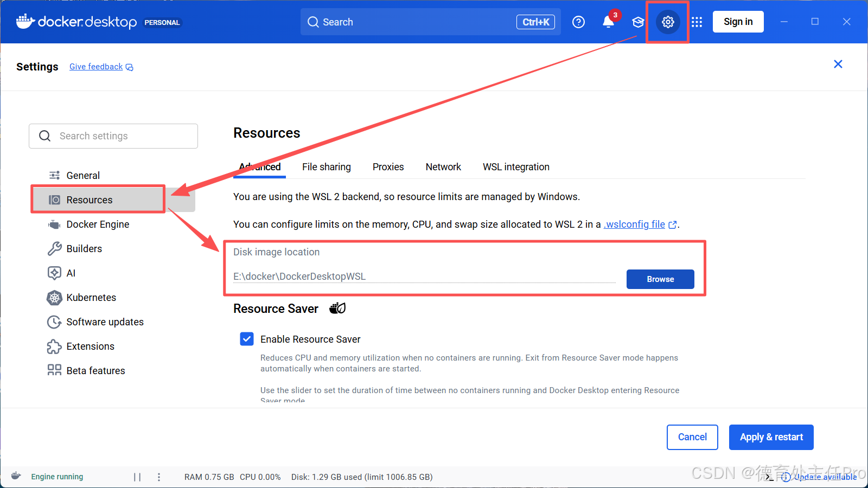Click the external-link icon after .wslconfig file
The height and width of the screenshot is (488, 868).
coord(673,224)
